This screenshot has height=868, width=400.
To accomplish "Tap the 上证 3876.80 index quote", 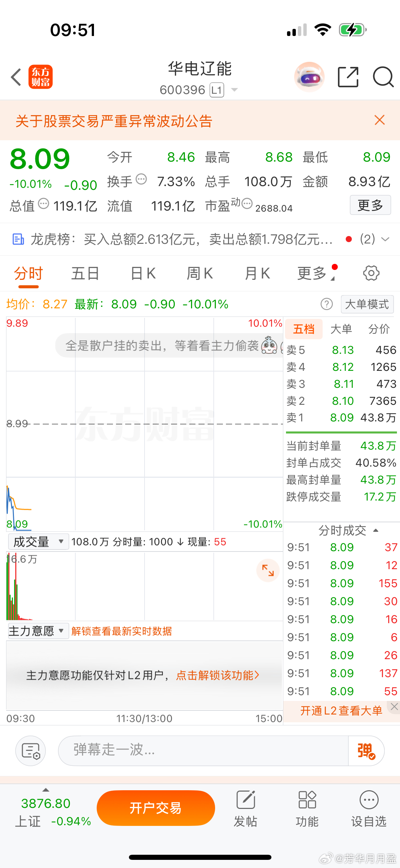I will [x=53, y=812].
